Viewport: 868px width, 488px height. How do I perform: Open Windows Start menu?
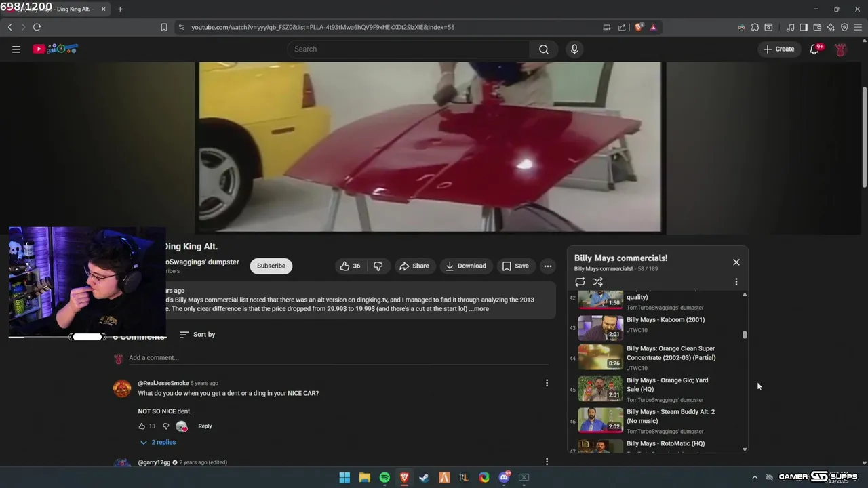click(x=344, y=477)
